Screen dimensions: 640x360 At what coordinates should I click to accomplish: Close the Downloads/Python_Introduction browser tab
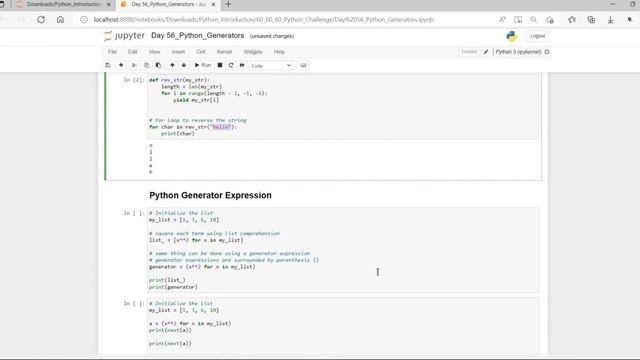tap(109, 4)
